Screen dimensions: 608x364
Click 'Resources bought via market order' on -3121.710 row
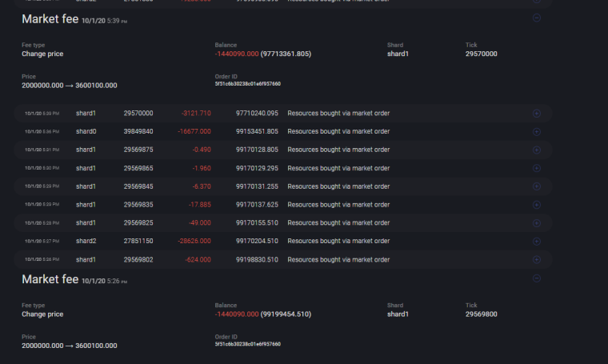(x=338, y=113)
